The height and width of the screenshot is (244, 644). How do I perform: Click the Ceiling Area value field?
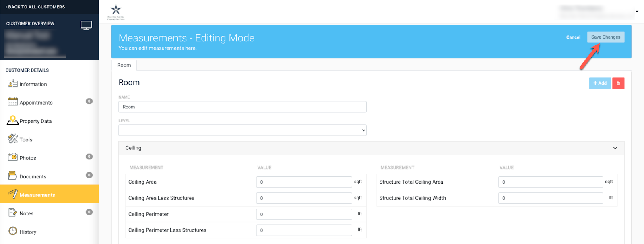[304, 182]
